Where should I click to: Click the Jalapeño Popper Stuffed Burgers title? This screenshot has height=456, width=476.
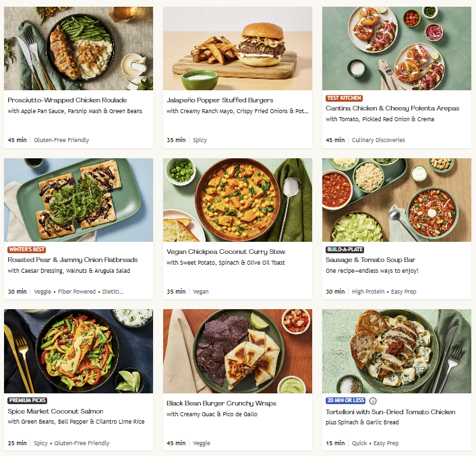tap(220, 100)
